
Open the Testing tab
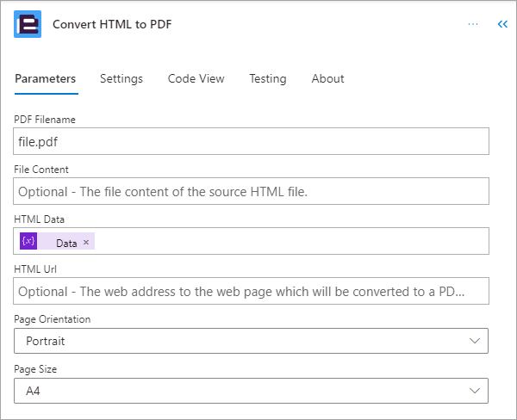(x=268, y=78)
